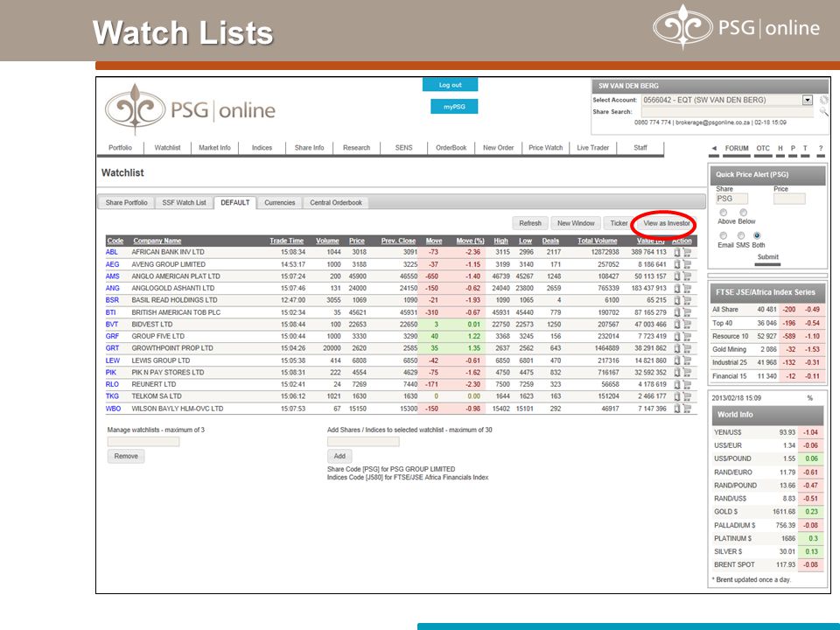Open the Market Info menu
The width and height of the screenshot is (840, 630).
[x=214, y=148]
